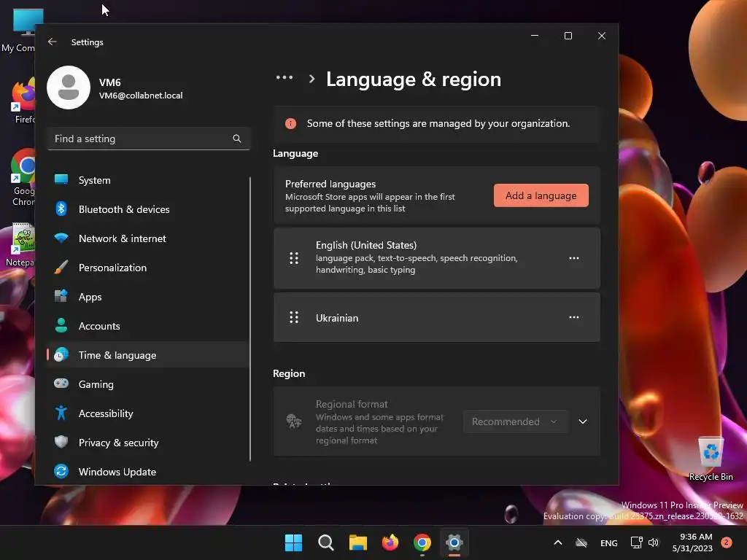Screen dimensions: 747x560
Task: Click the Apps icon in sidebar
Action: (x=61, y=296)
